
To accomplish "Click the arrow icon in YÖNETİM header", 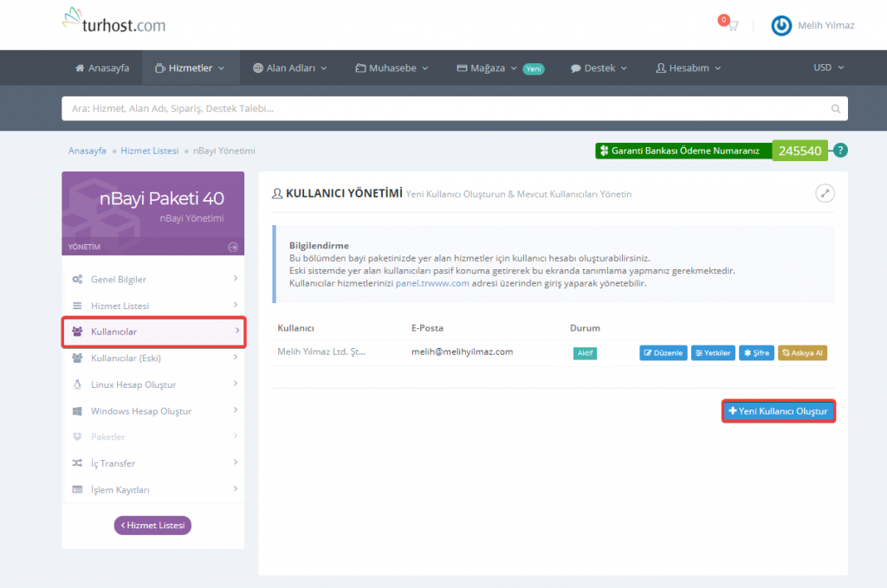I will click(x=233, y=247).
